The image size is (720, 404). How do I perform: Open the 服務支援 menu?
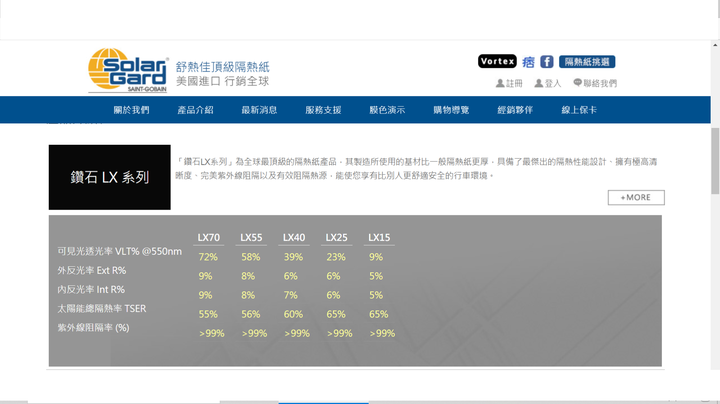tap(323, 110)
